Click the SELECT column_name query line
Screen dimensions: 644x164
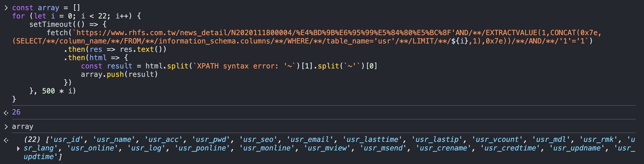coord(302,41)
